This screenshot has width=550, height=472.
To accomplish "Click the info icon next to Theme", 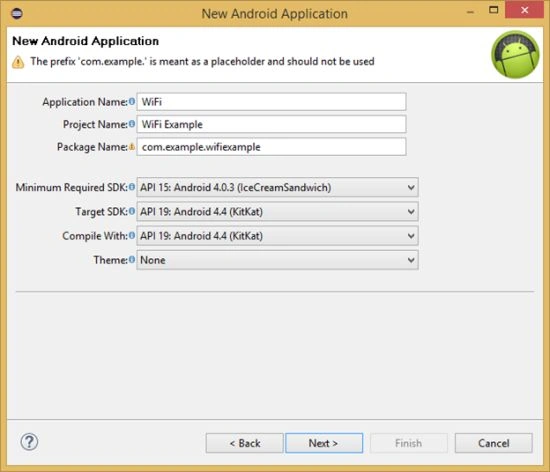I will (x=132, y=259).
